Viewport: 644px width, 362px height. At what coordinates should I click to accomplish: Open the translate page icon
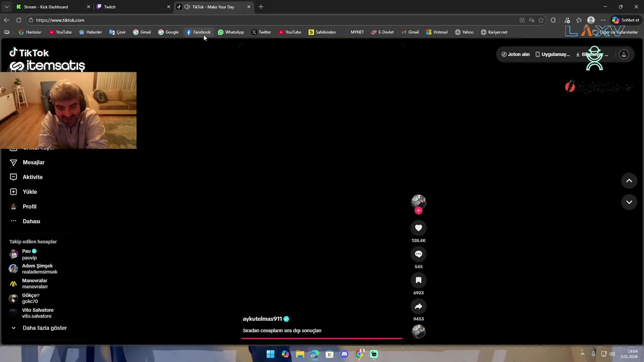point(531,20)
